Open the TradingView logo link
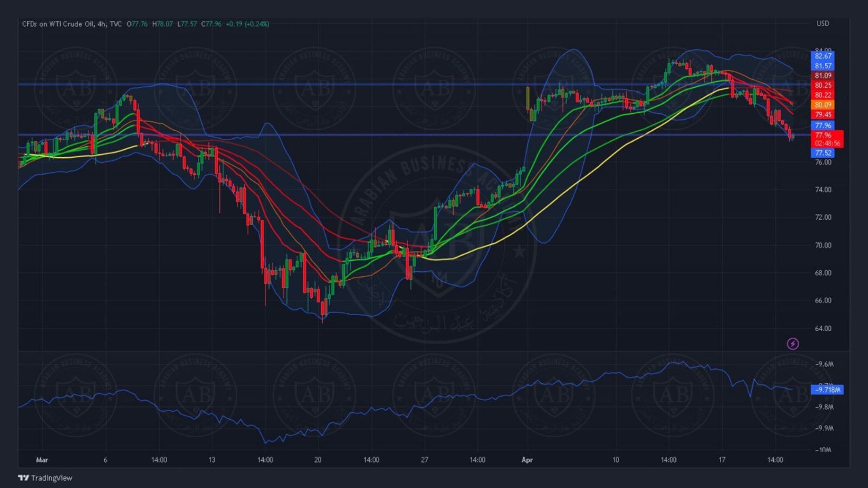Screen dimensions: 868x488 (x=45, y=478)
